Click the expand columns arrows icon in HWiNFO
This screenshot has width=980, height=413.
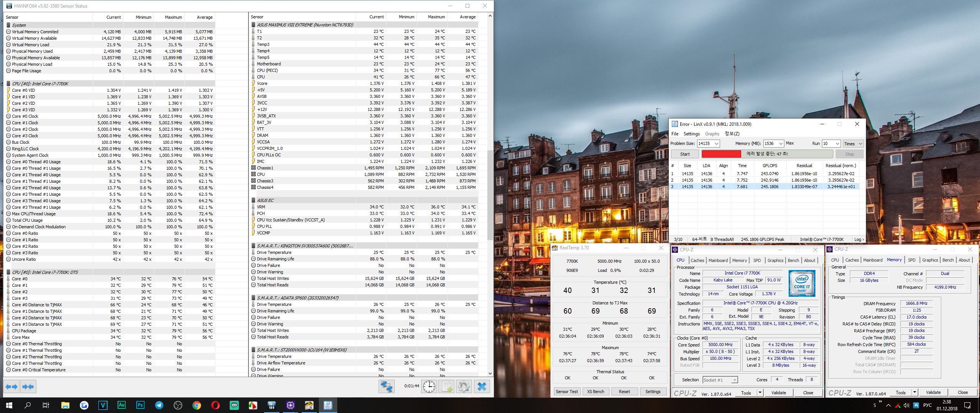(x=11, y=387)
